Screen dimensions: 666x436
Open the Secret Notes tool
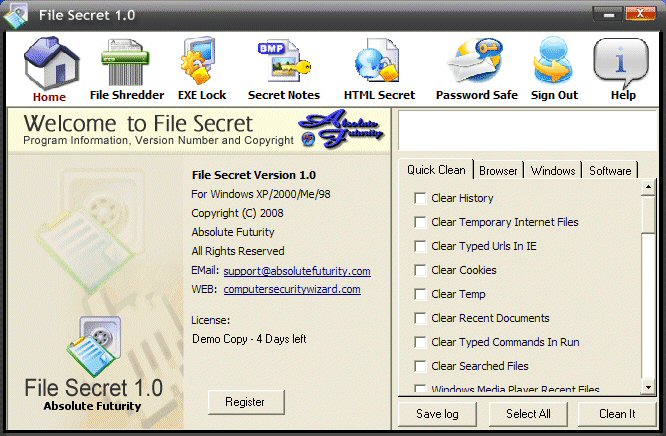284,69
